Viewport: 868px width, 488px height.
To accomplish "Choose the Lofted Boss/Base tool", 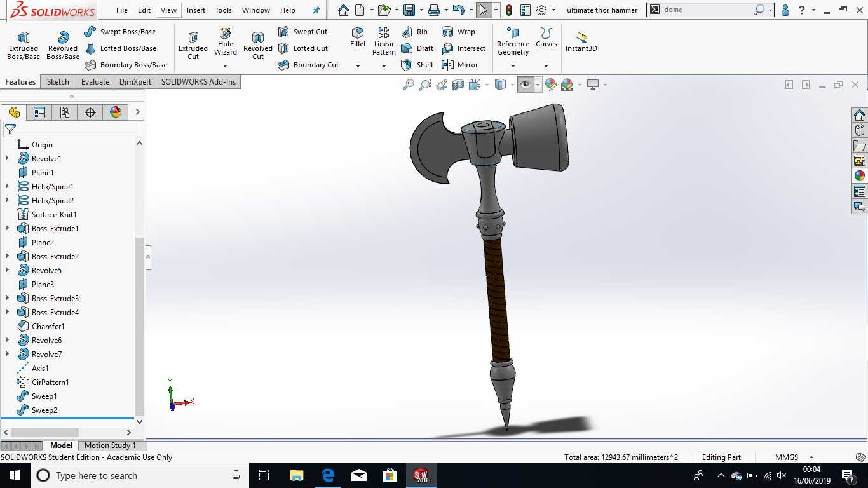I will (x=120, y=48).
